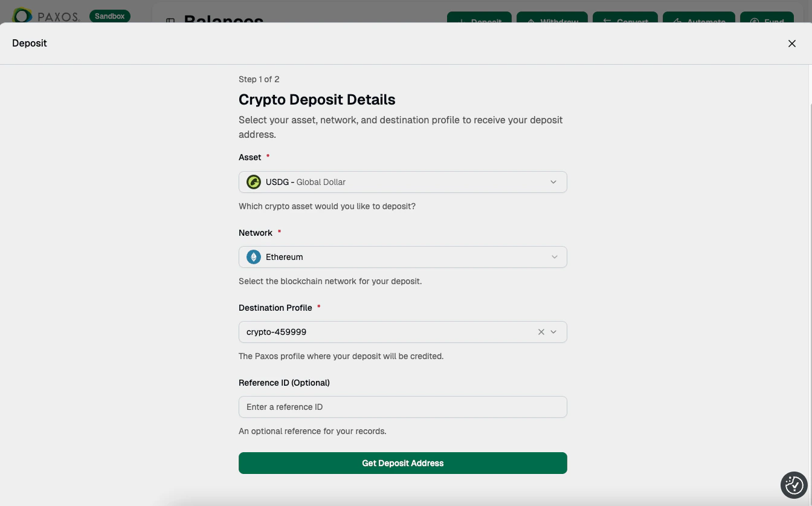Image resolution: width=812 pixels, height=506 pixels.
Task: Click the Get Deposit Address button
Action: [402, 462]
